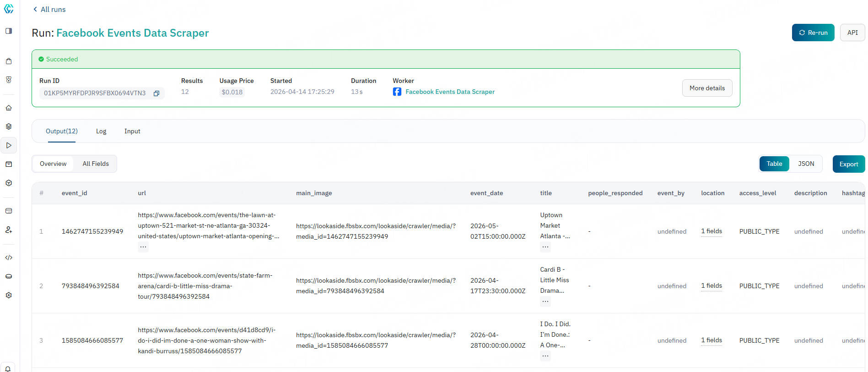Open the shopping bag sidebar icon

(9, 61)
